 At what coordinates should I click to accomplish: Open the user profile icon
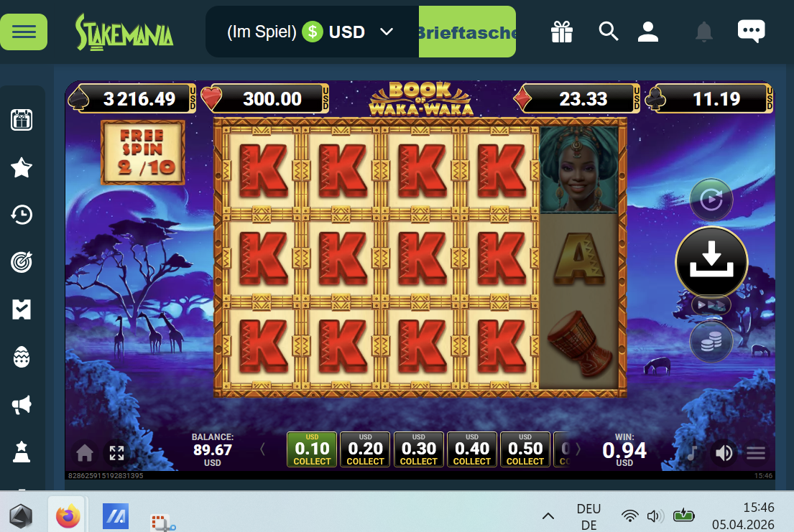click(647, 32)
